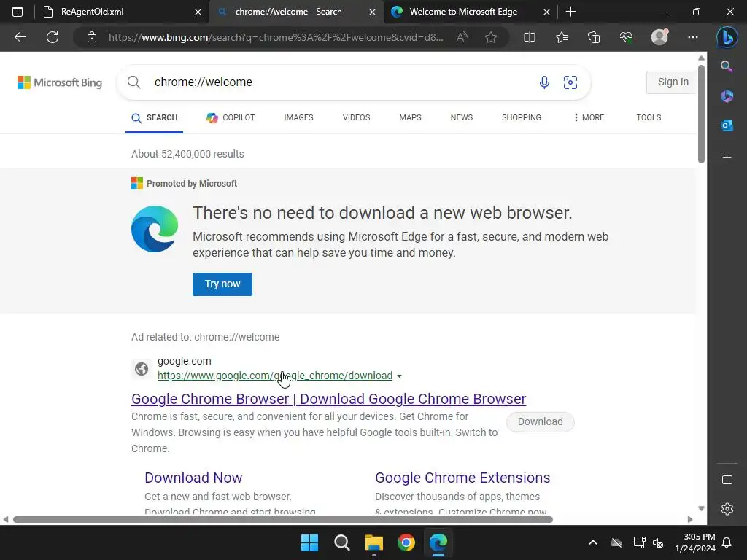
Task: Click the Bing search magnifier icon
Action: coord(134,82)
